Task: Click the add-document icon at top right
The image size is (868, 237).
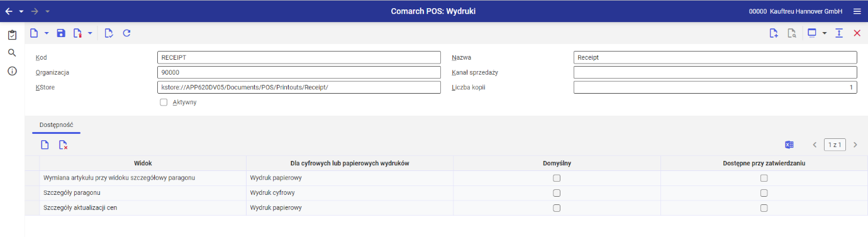Action: [774, 33]
